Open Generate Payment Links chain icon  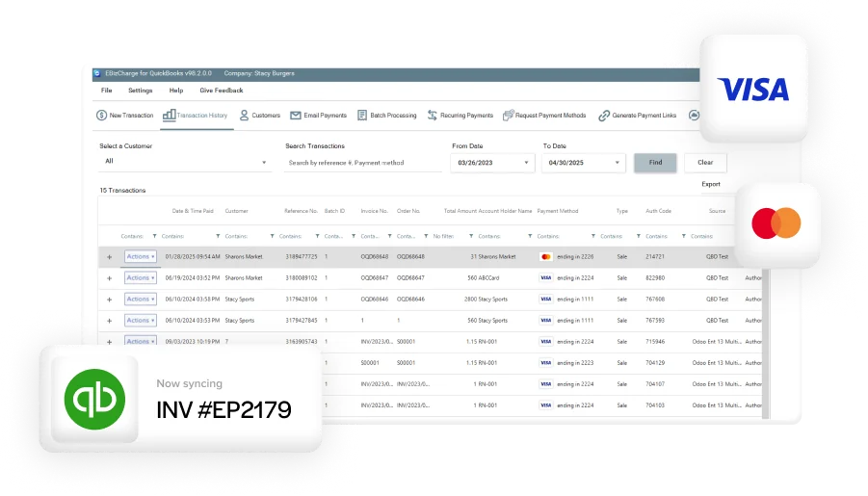click(604, 116)
